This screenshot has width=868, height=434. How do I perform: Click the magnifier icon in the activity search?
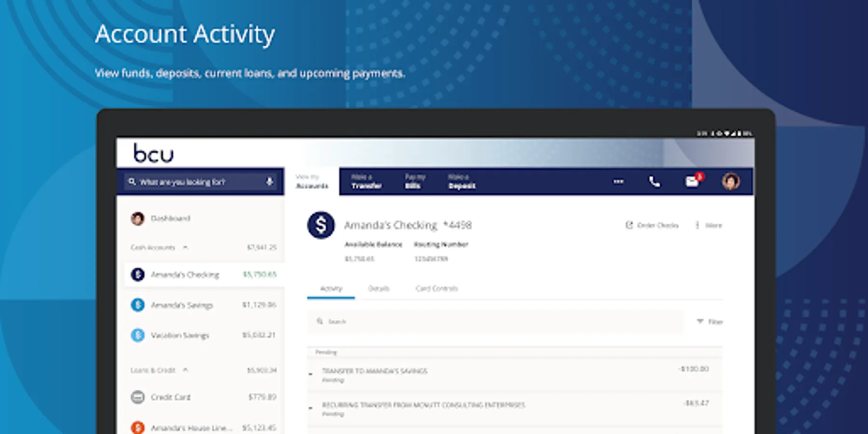pos(320,321)
